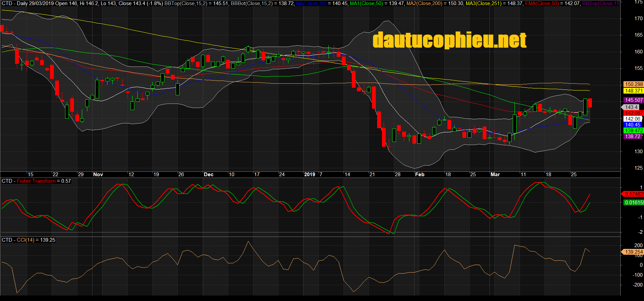Click the -200 value on CCI axis
The image size is (644, 301).
click(637, 285)
